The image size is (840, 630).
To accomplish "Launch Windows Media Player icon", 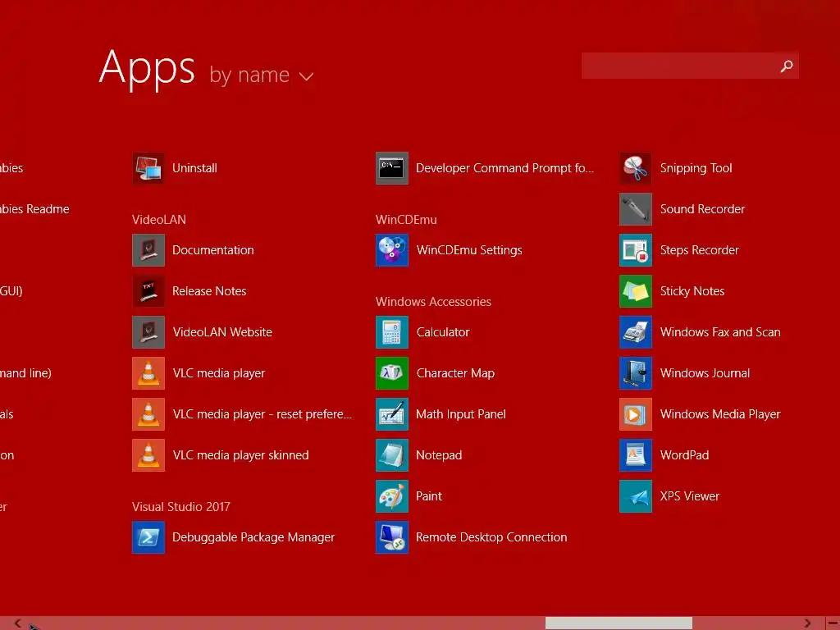I will [636, 414].
